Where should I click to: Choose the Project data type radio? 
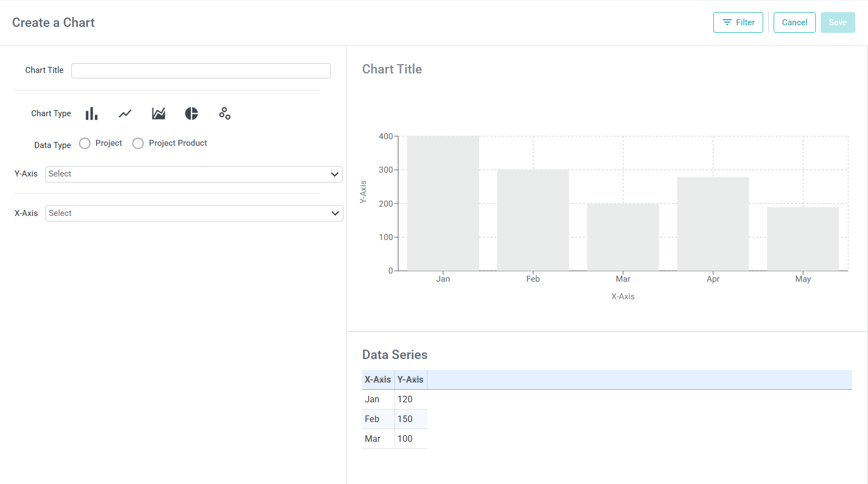pyautogui.click(x=84, y=143)
